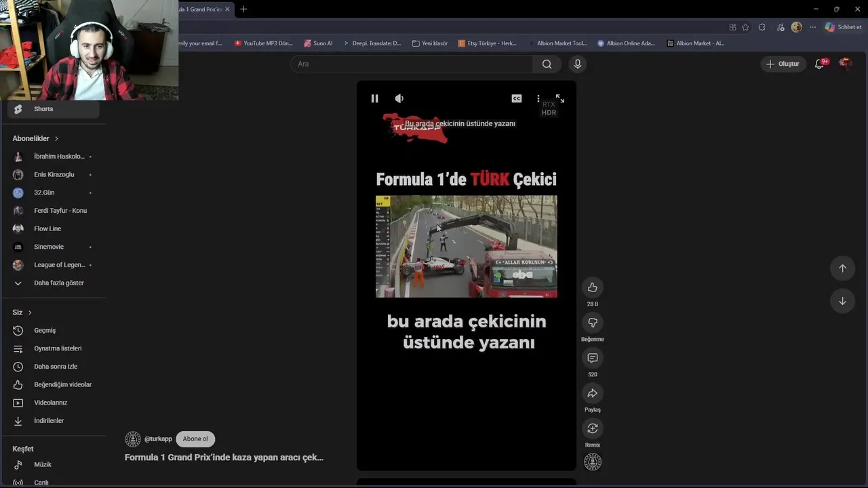Click the YouTube search magnifier button
This screenshot has width=868, height=488.
(547, 64)
